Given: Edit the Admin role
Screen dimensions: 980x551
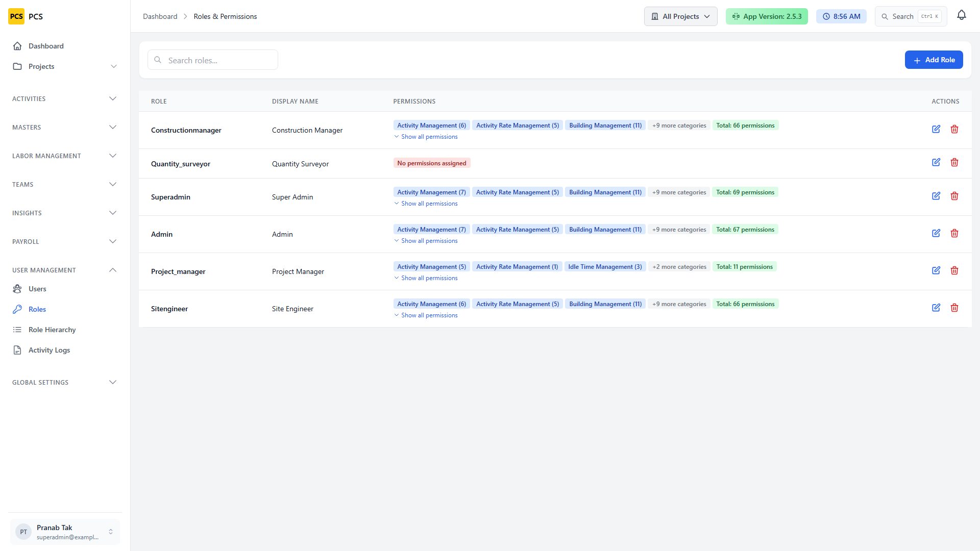Looking at the screenshot, I should [x=936, y=233].
